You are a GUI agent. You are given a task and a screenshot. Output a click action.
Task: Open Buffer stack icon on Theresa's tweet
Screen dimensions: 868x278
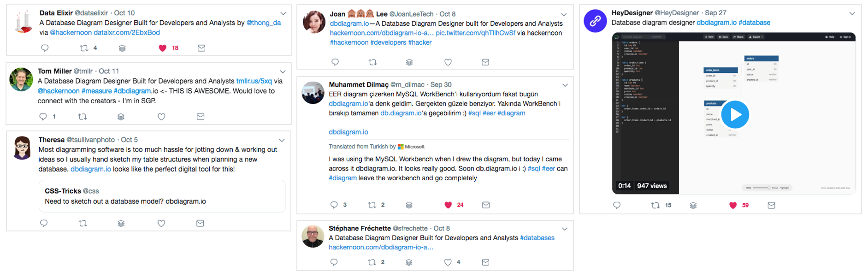pyautogui.click(x=121, y=223)
